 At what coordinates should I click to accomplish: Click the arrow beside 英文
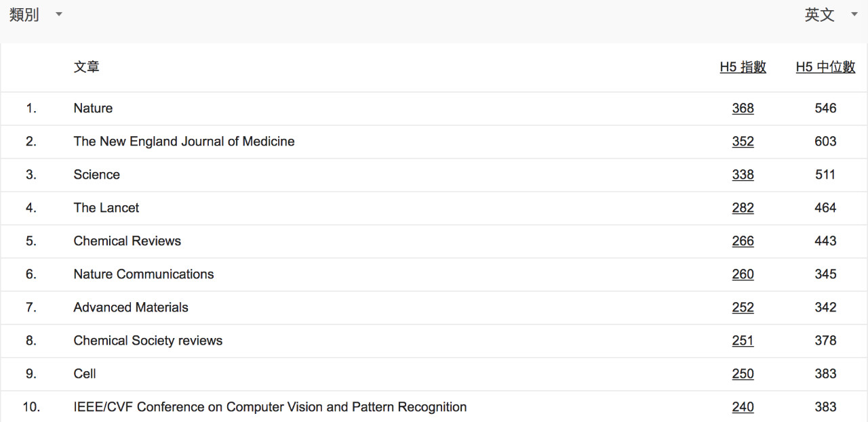[854, 15]
